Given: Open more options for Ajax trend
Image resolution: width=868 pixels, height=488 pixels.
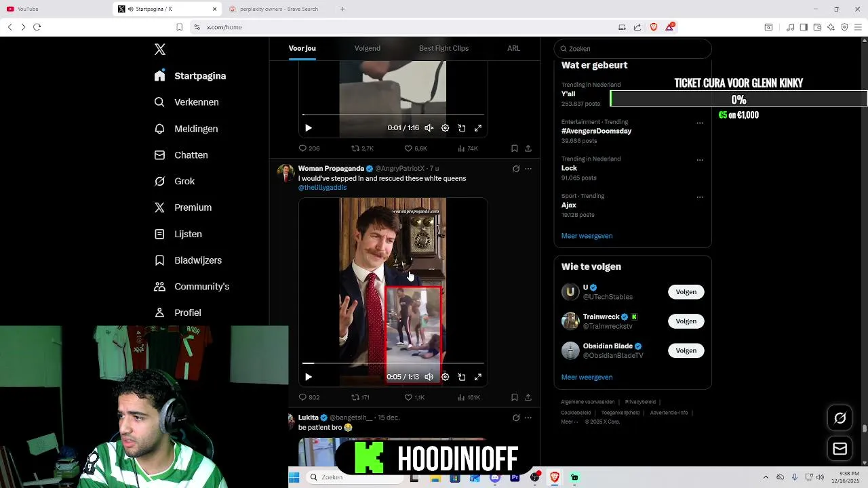Looking at the screenshot, I should (x=700, y=197).
